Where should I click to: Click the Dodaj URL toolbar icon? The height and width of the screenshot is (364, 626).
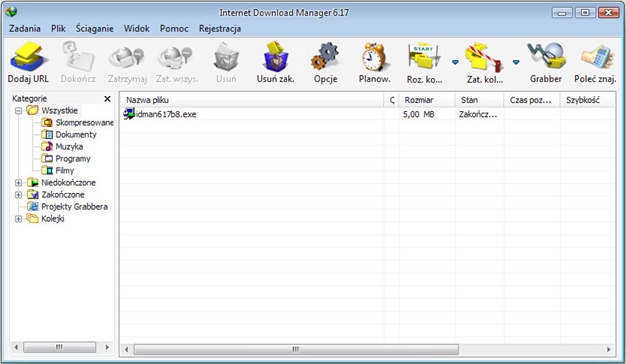(x=28, y=57)
